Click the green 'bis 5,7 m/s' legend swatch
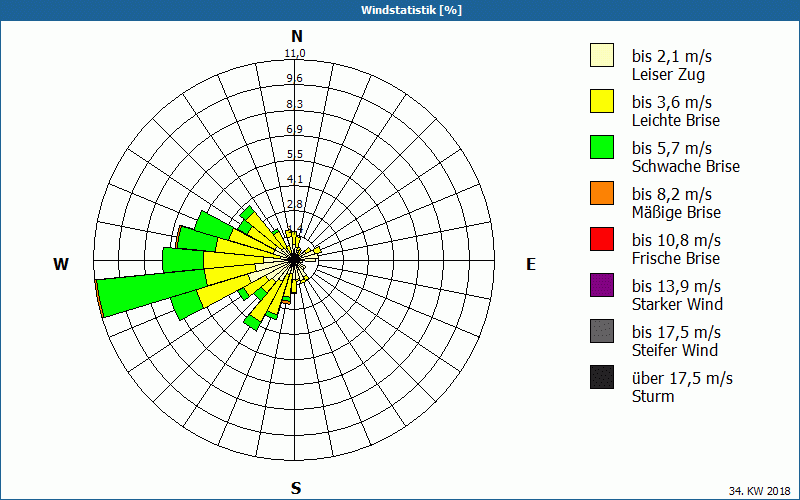Screen dimensions: 800x500 click(x=602, y=147)
